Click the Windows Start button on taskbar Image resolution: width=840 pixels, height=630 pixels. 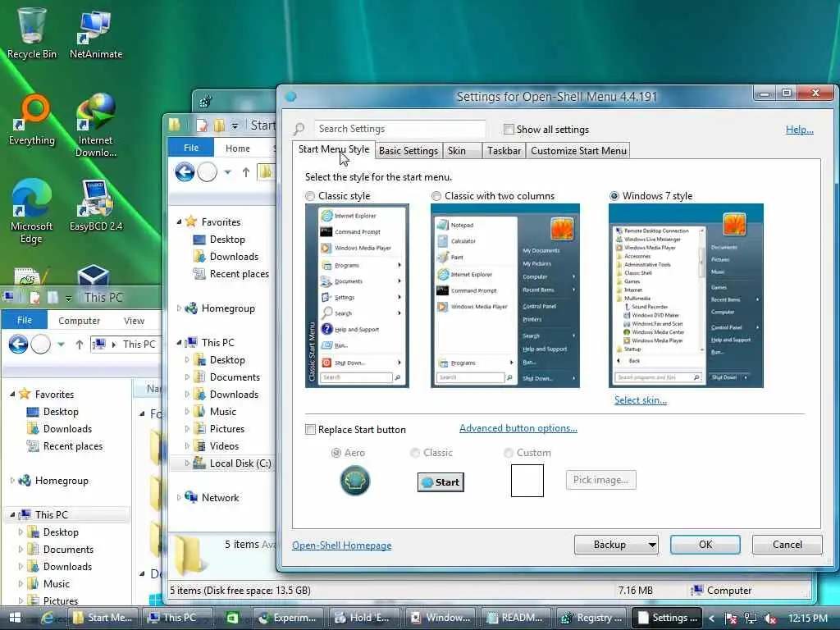pos(15,618)
